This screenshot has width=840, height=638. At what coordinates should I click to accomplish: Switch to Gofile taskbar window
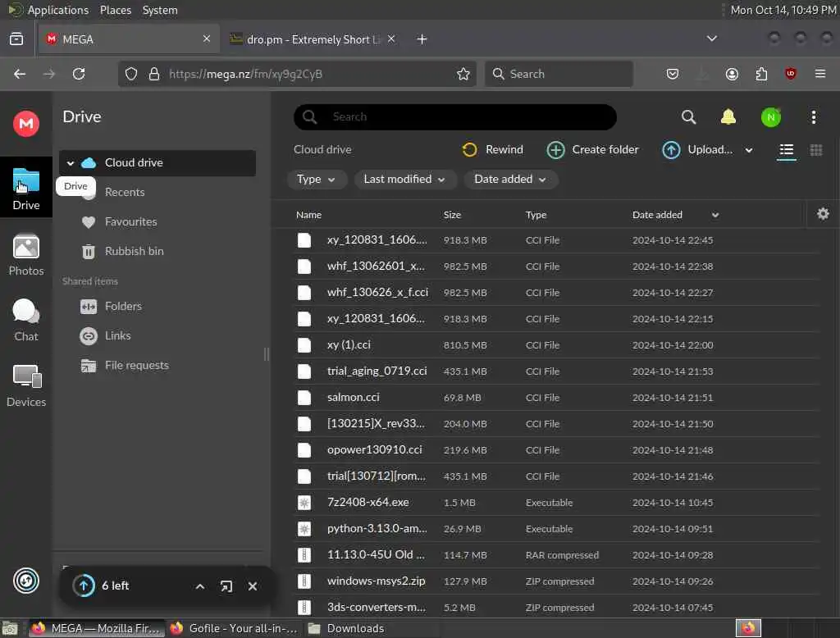click(x=234, y=628)
